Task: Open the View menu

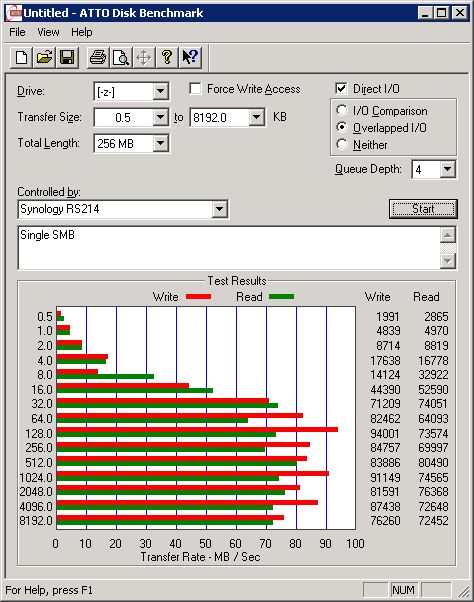Action: pos(48,32)
